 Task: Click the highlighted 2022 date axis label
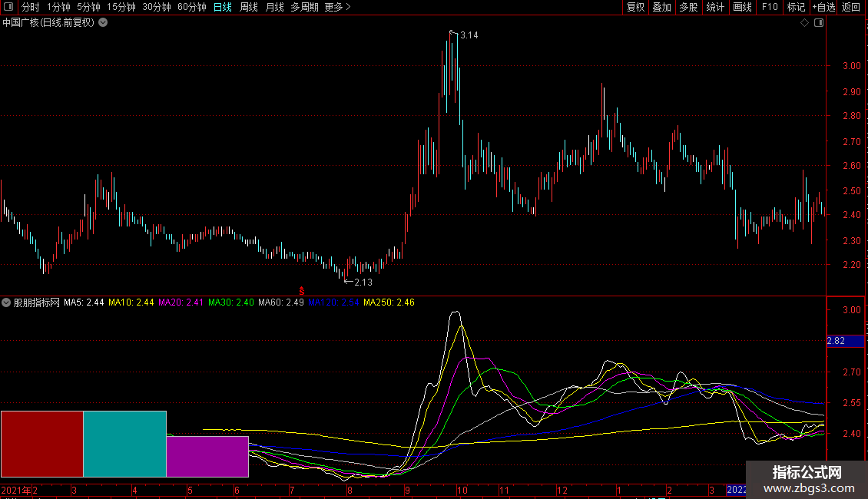[736, 490]
